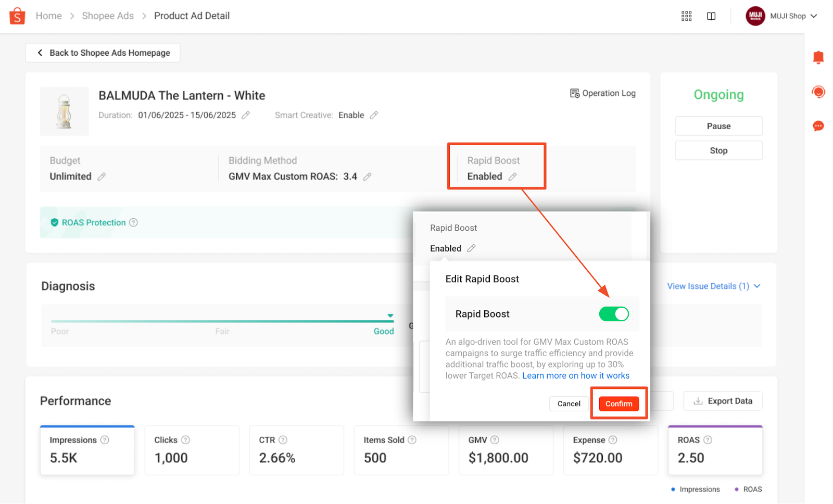
Task: Click the BALMUDA The Lantern - White title
Action: (x=182, y=95)
